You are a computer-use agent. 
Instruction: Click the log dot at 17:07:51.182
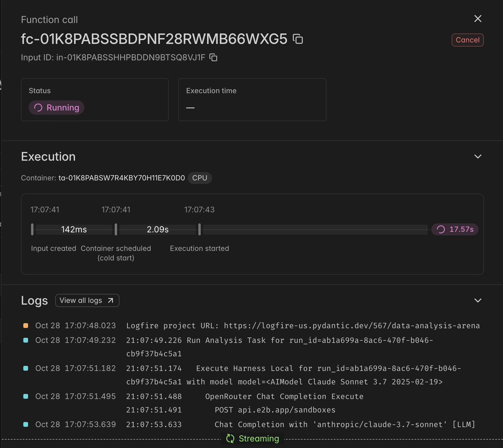point(26,368)
